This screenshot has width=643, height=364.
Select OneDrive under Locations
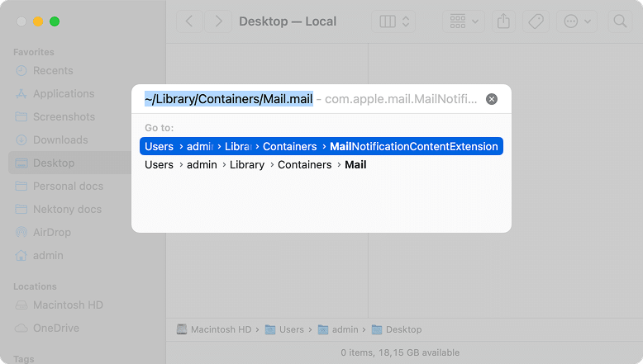click(56, 328)
